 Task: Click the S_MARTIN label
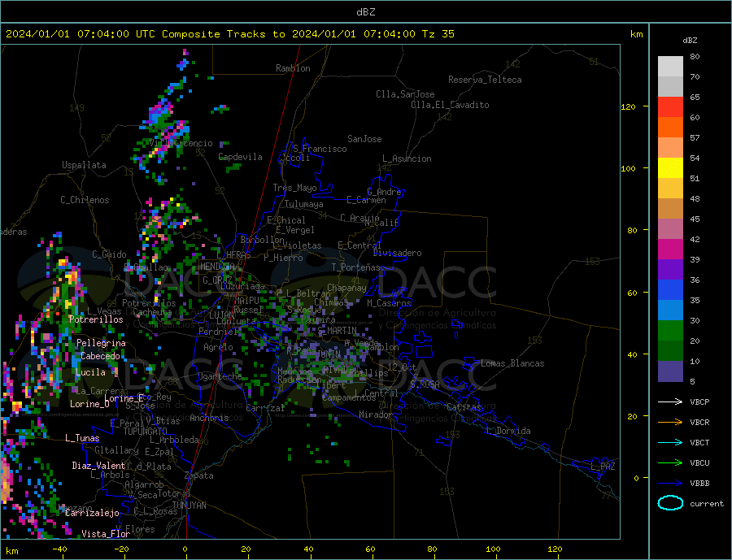337,331
